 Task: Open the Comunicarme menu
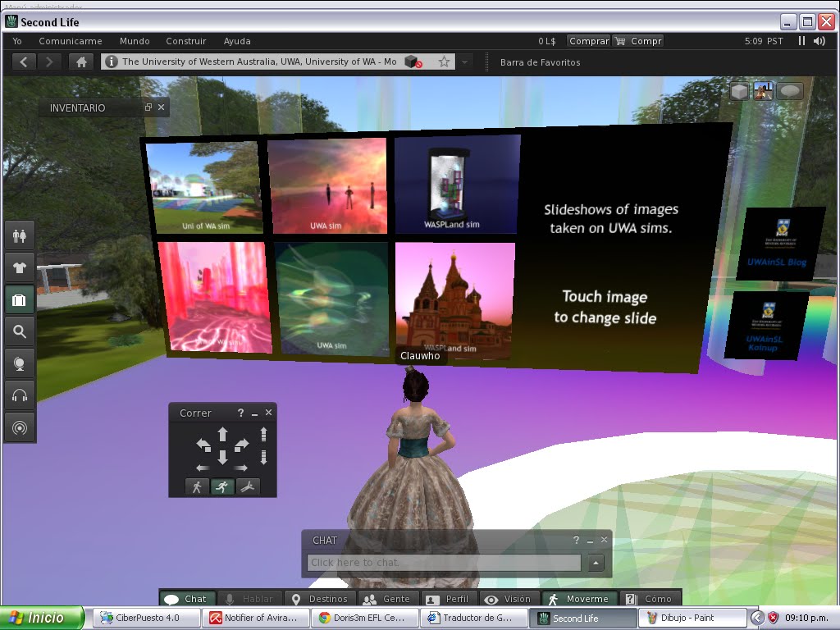(71, 41)
